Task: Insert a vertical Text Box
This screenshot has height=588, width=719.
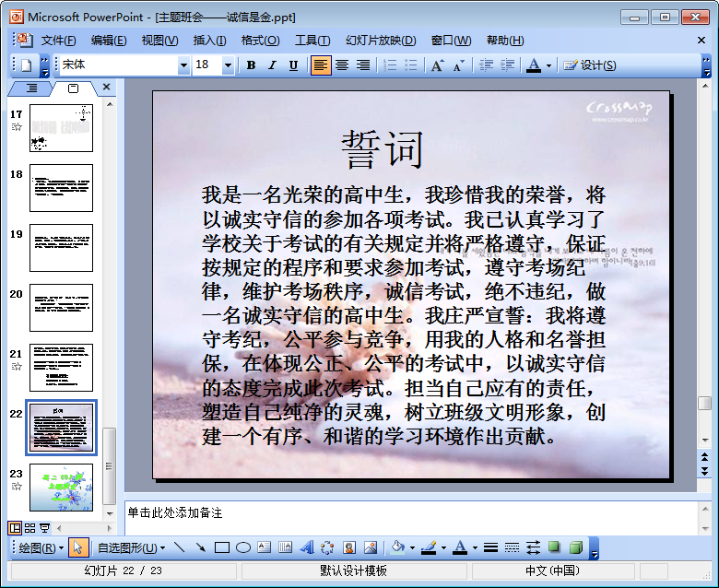Action: point(285,547)
